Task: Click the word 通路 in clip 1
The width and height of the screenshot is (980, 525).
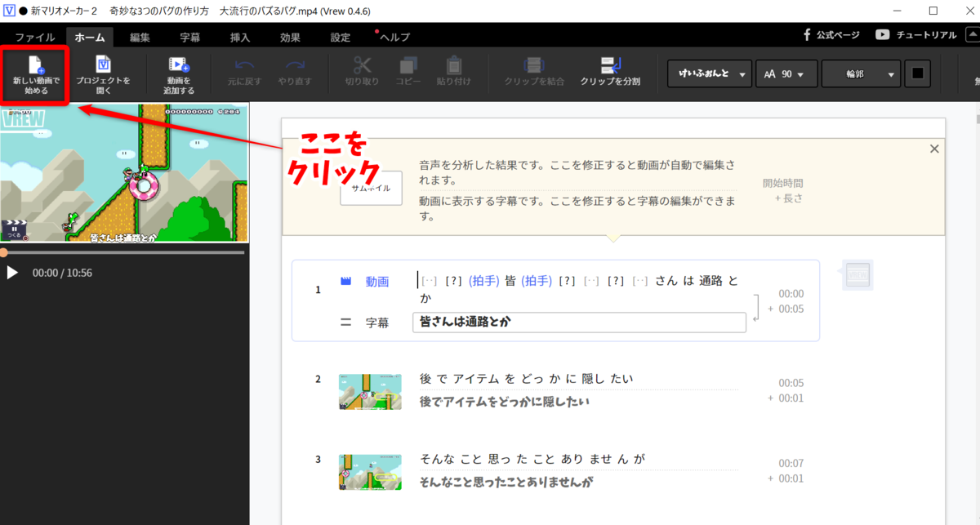Action: (x=711, y=281)
